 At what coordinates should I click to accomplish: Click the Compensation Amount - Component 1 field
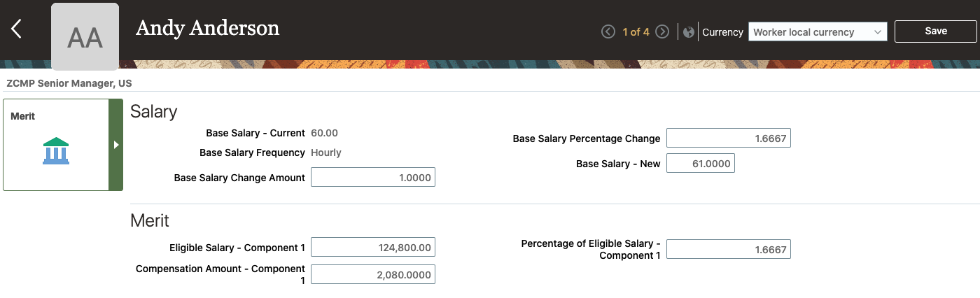point(372,274)
